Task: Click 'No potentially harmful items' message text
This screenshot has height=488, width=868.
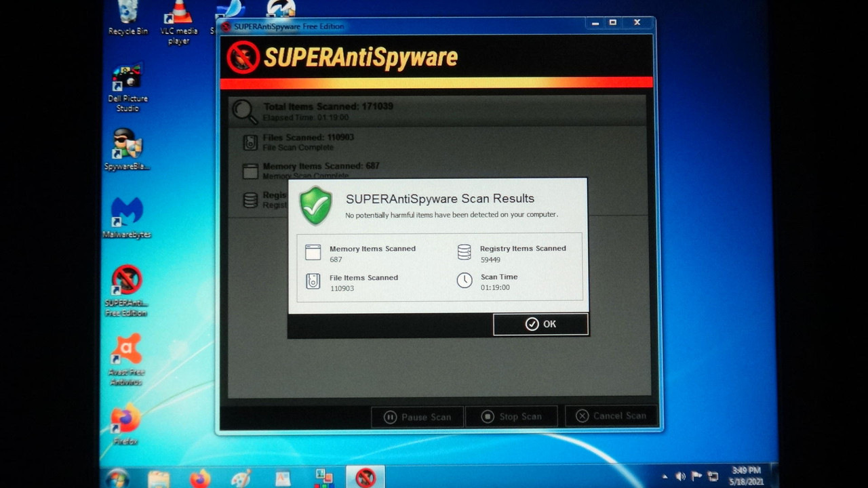Action: (x=452, y=215)
